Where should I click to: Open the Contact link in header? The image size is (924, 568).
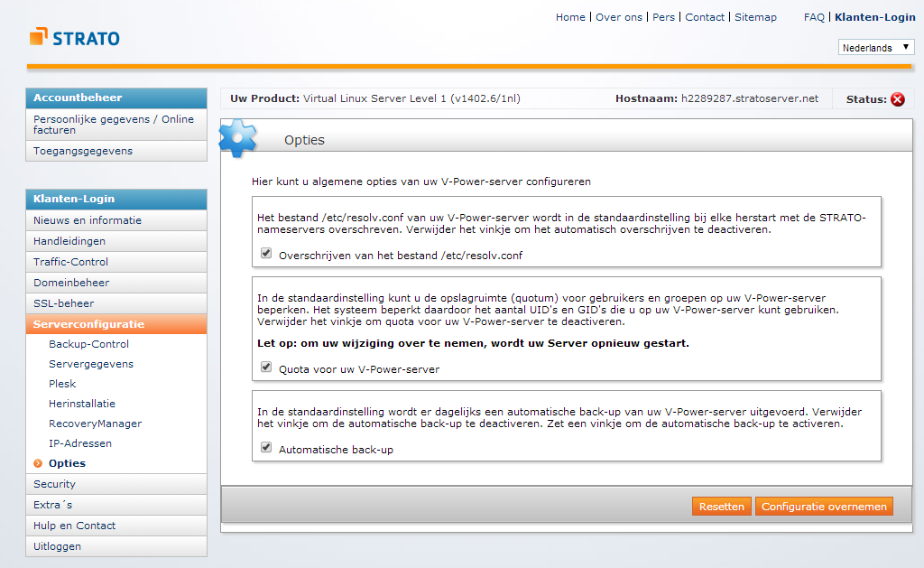click(x=705, y=17)
